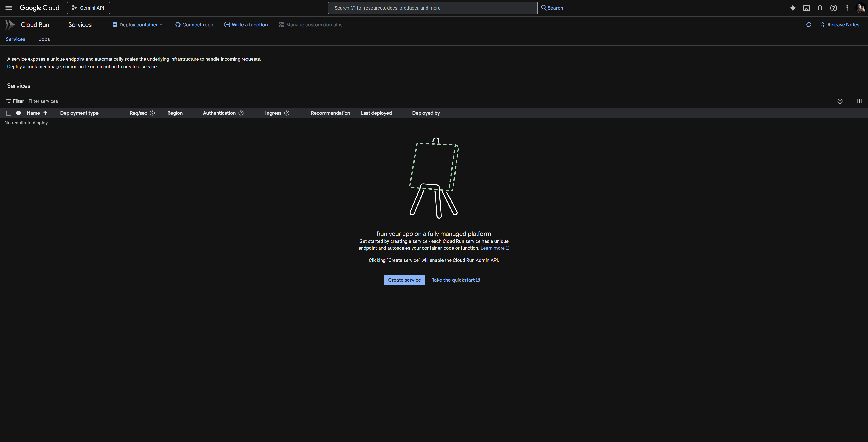Open the main navigation hamburger menu

[9, 8]
